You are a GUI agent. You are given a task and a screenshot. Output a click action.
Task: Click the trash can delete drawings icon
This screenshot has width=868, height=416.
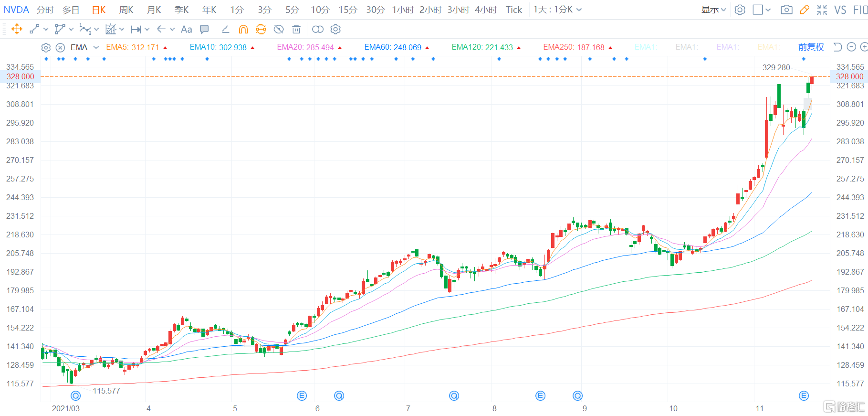[x=296, y=29]
